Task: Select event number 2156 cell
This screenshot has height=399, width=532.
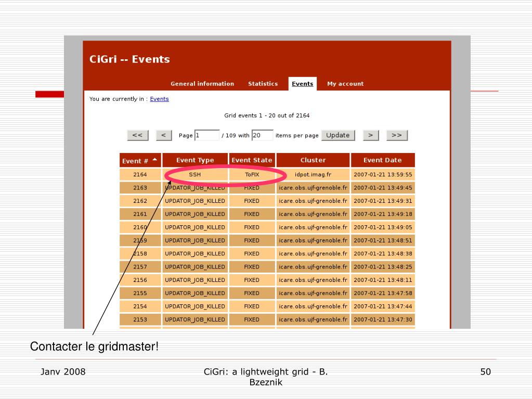Action: [140, 280]
